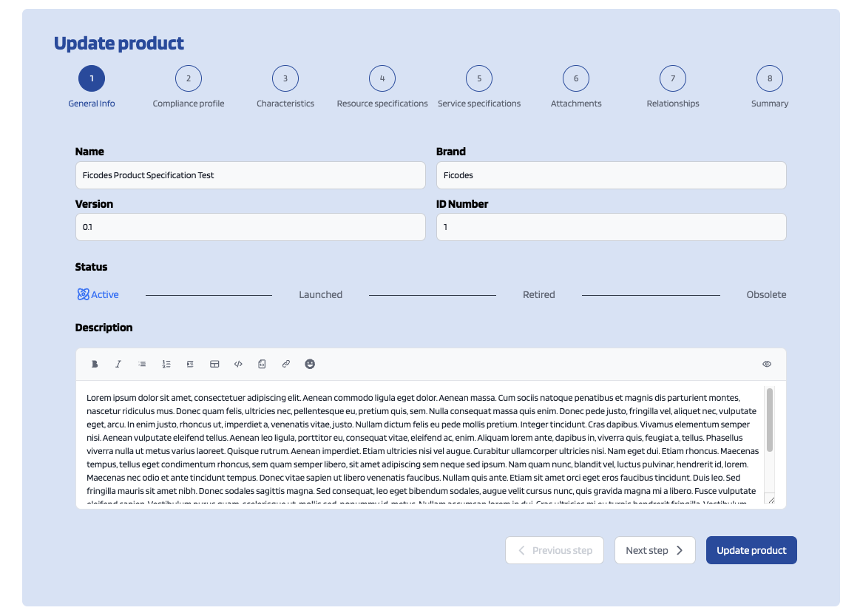Insert a numbered list in description

click(x=166, y=364)
